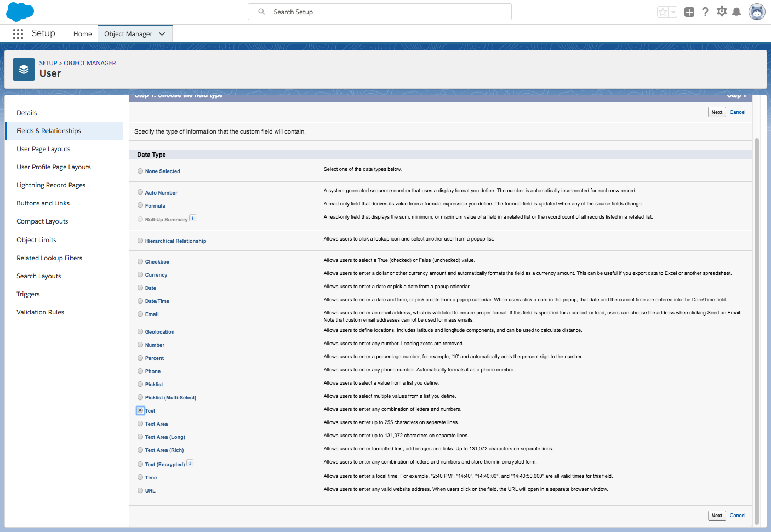
Task: Select the Picklist radio button
Action: click(140, 384)
